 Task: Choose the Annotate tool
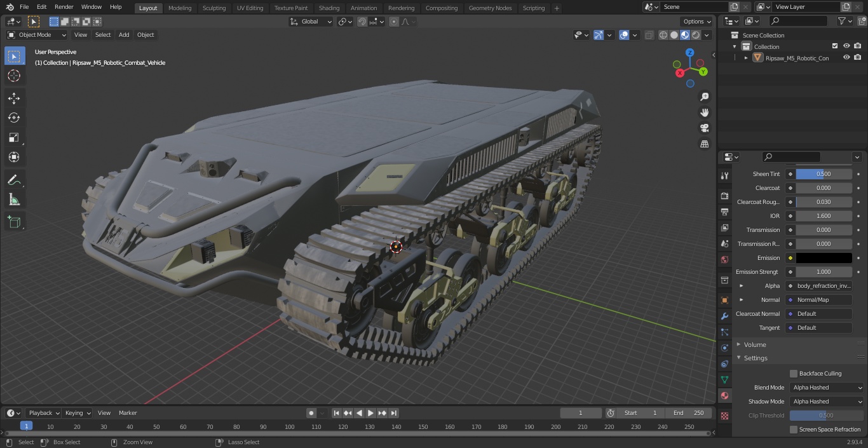click(14, 180)
